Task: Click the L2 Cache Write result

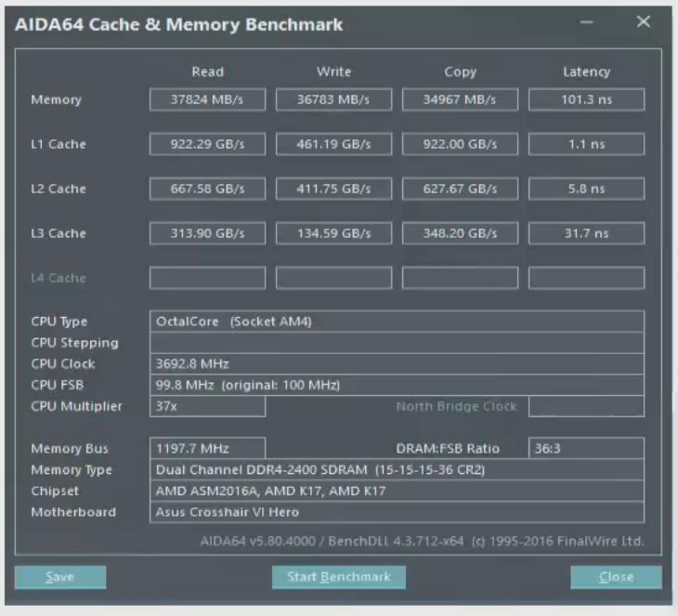Action: (333, 189)
